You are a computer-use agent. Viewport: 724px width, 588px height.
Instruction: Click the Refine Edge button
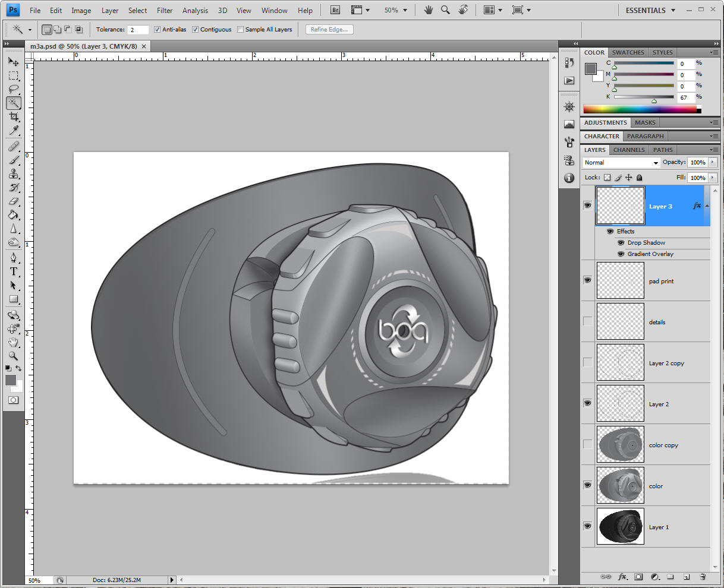[x=329, y=30]
